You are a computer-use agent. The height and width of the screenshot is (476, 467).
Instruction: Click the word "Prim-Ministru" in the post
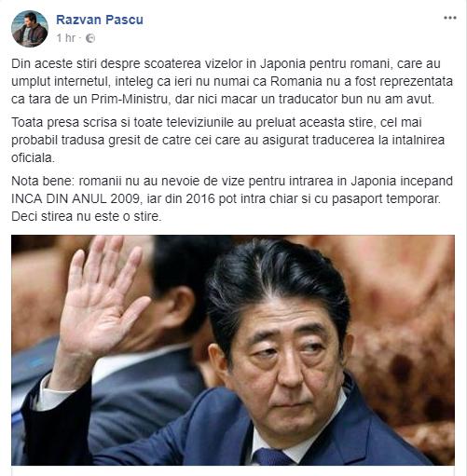tap(130, 100)
